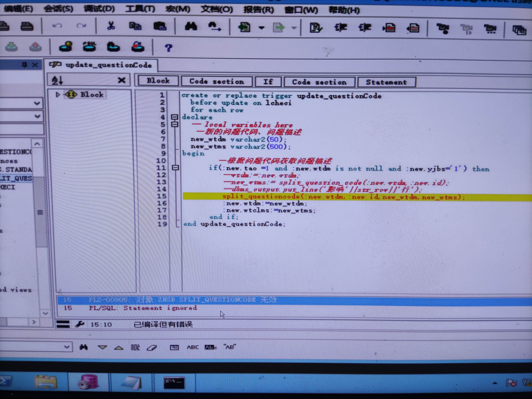Click the If breadcrumb button
Screen dimensions: 532x399
pyautogui.click(x=268, y=82)
